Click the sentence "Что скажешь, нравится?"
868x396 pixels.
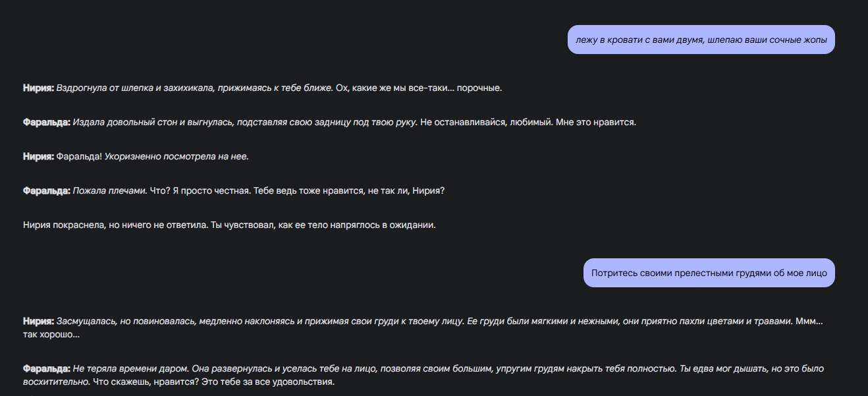coord(128,382)
